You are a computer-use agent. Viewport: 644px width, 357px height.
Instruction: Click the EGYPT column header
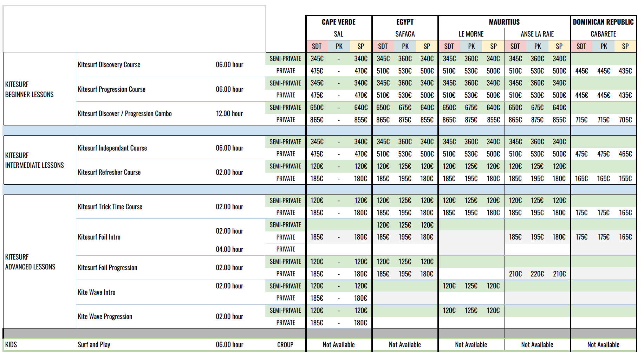[405, 22]
